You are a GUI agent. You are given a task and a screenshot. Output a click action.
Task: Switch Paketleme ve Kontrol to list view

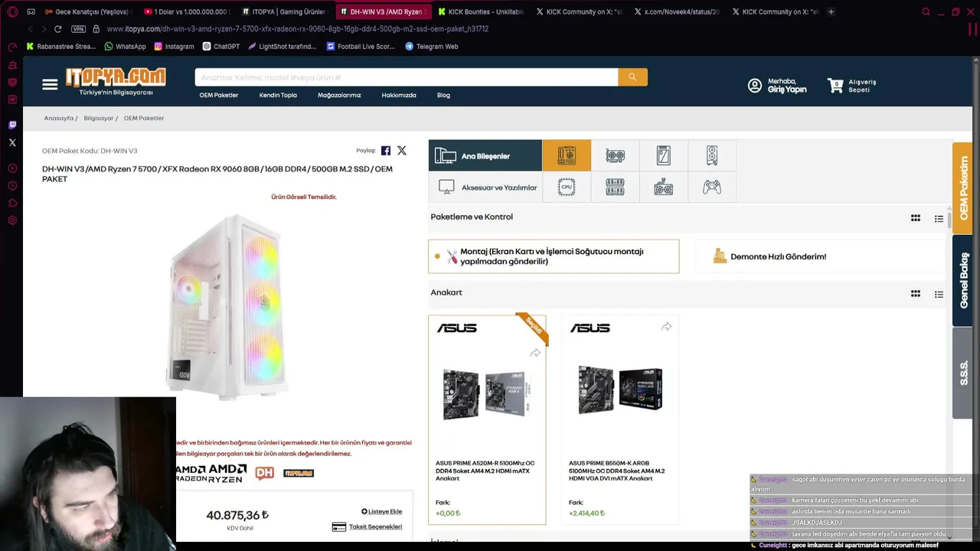(939, 219)
